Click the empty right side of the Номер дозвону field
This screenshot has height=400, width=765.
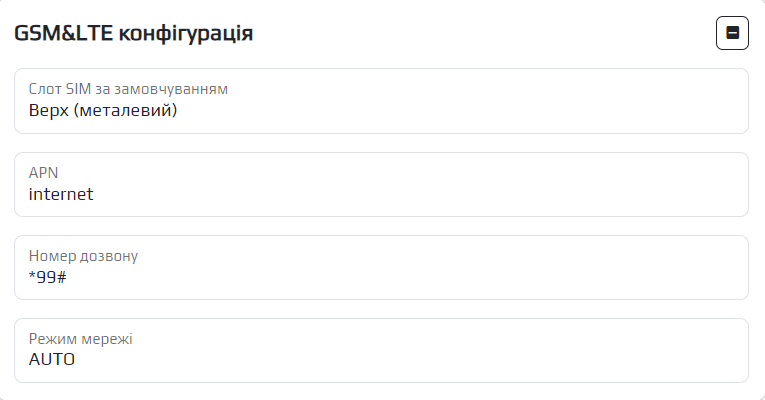coord(600,268)
